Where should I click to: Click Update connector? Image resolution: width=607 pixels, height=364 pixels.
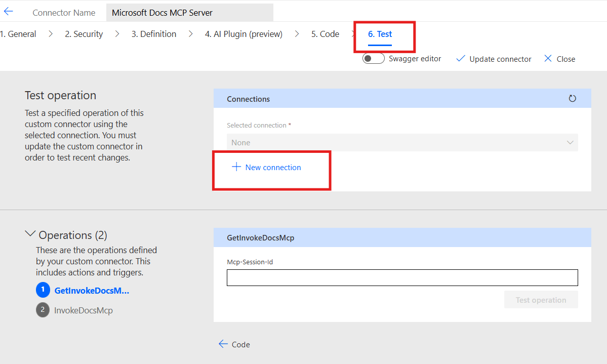pos(500,59)
